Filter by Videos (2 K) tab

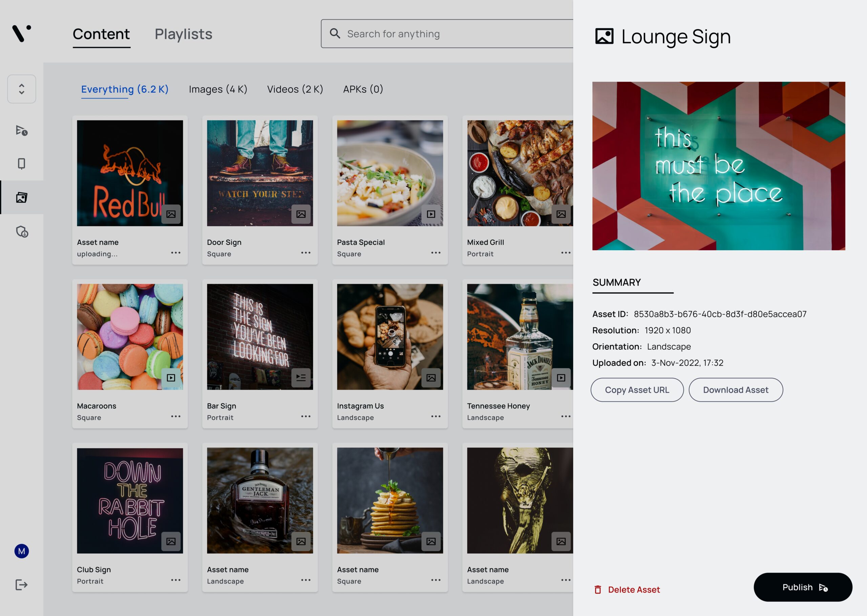click(x=295, y=89)
